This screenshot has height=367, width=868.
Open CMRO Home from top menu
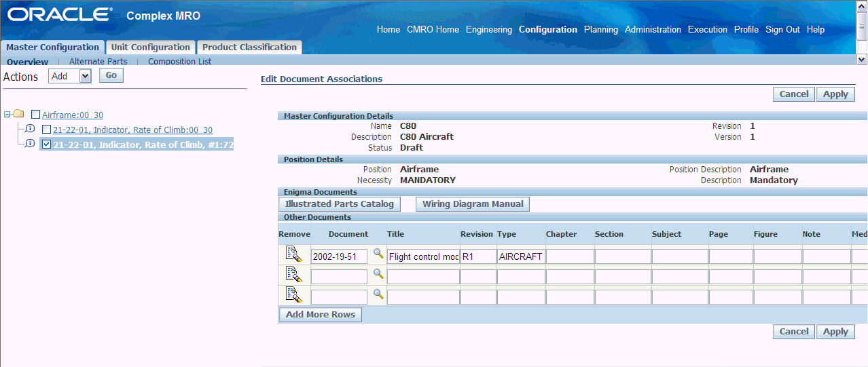point(433,29)
